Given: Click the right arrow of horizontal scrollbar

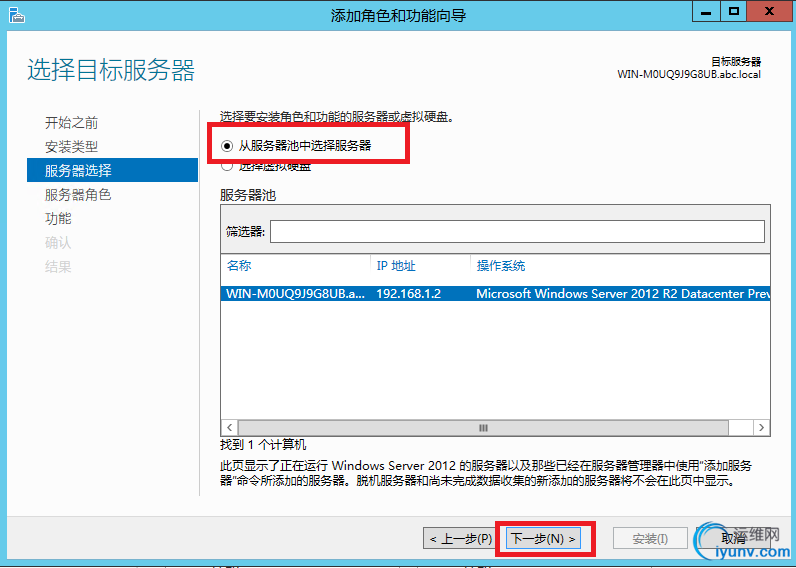Looking at the screenshot, I should [x=761, y=427].
